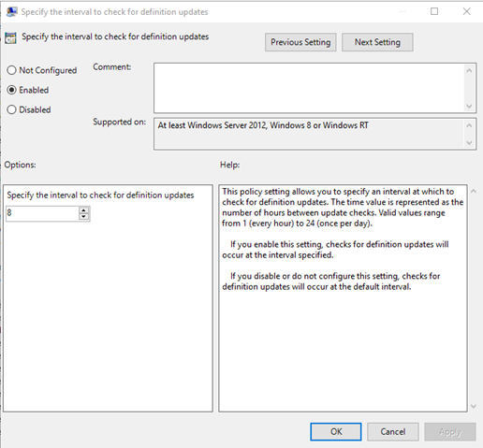Click the Cancel button
This screenshot has height=448, width=483.
click(x=393, y=431)
